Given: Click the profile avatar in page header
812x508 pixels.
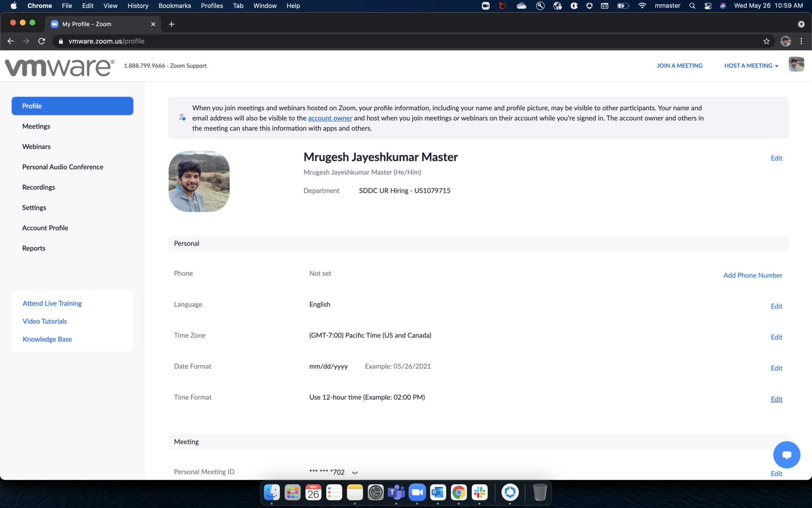Looking at the screenshot, I should [796, 65].
